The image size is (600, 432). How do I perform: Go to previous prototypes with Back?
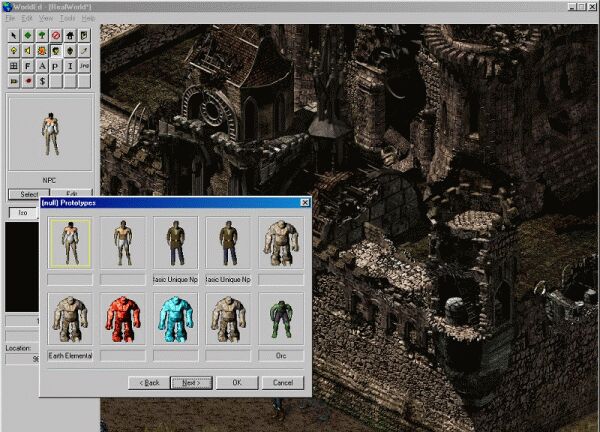coord(149,383)
